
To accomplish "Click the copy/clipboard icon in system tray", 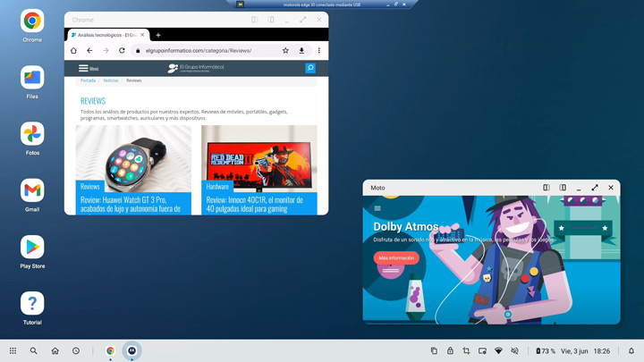I will pos(434,351).
